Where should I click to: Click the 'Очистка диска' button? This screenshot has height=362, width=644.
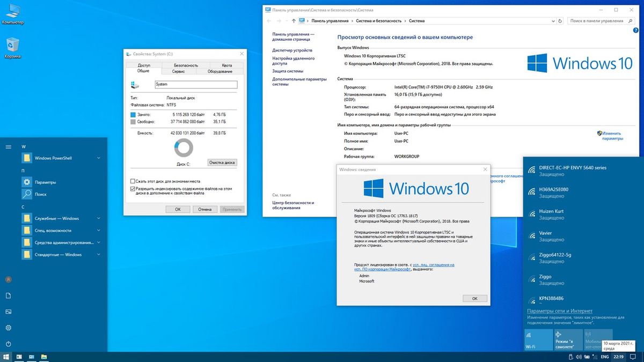pyautogui.click(x=222, y=162)
